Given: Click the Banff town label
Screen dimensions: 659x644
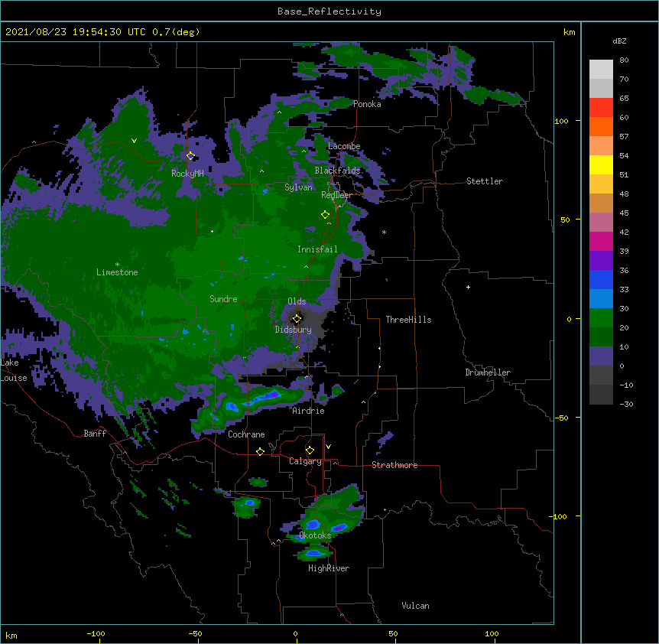Looking at the screenshot, I should [x=95, y=434].
